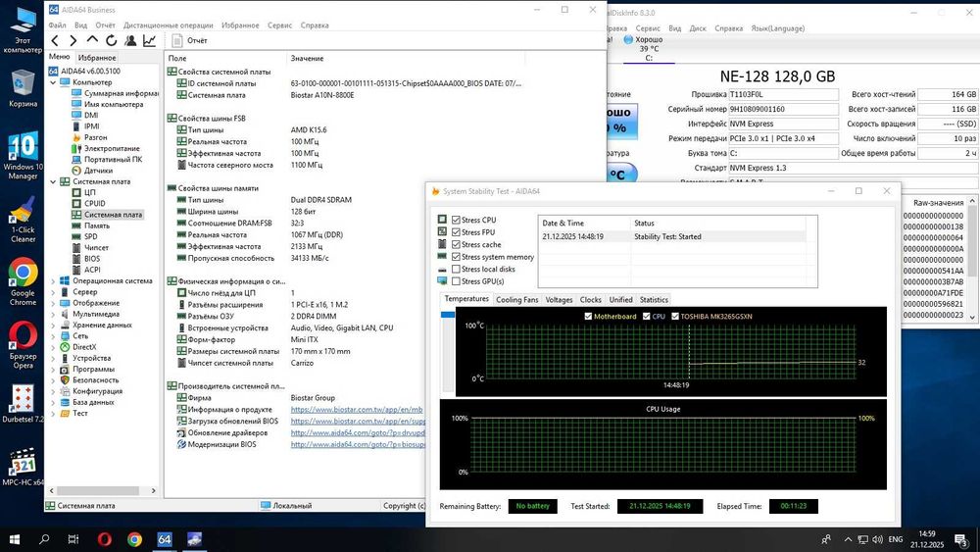Switch to the Избранное panel tab

click(97, 58)
